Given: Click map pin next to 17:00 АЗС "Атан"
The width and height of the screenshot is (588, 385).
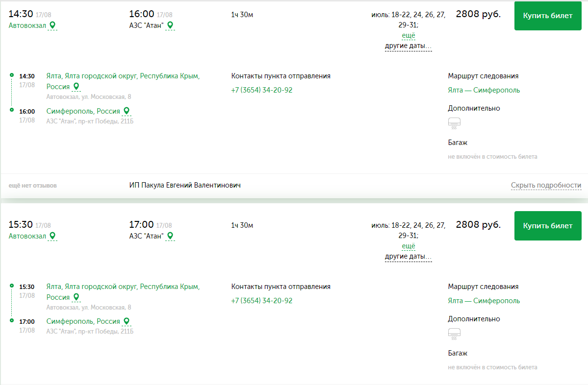Looking at the screenshot, I should point(170,236).
